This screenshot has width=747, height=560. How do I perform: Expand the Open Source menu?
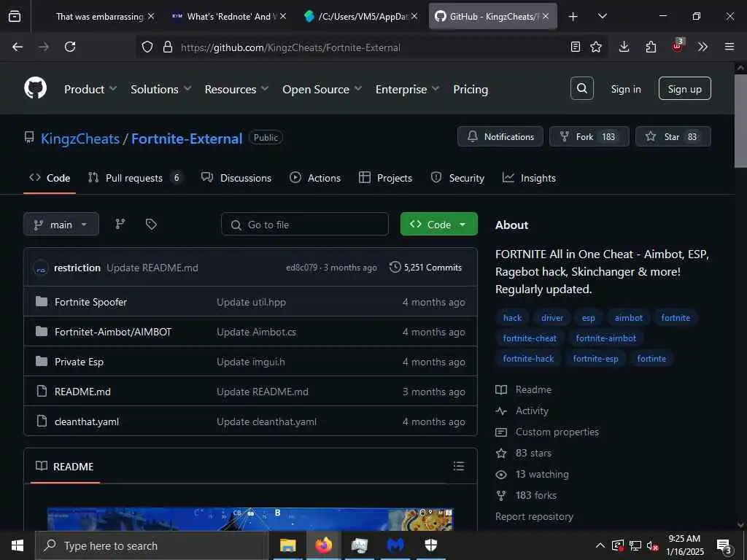pos(322,89)
